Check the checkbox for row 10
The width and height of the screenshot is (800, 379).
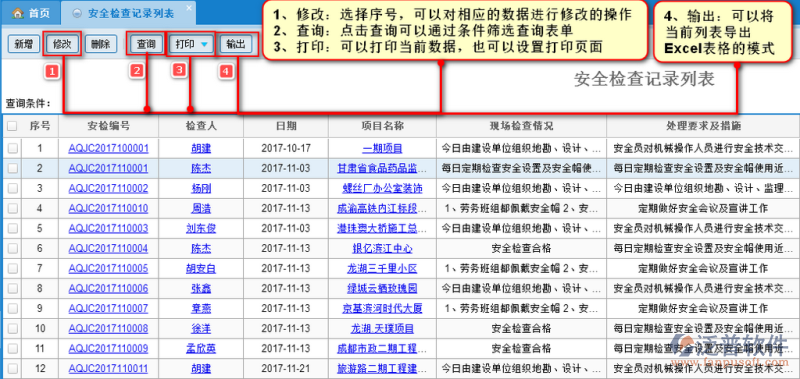(12, 329)
